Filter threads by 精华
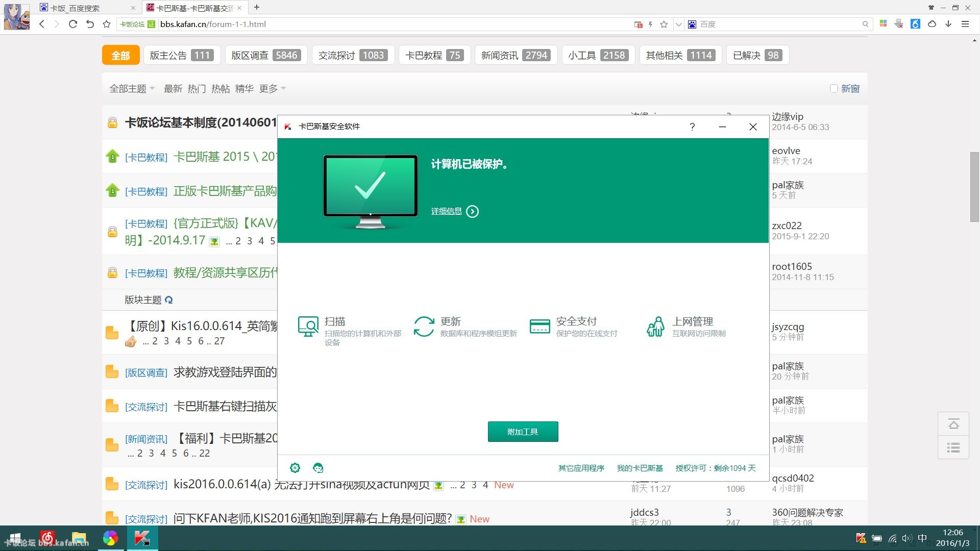 [x=244, y=88]
